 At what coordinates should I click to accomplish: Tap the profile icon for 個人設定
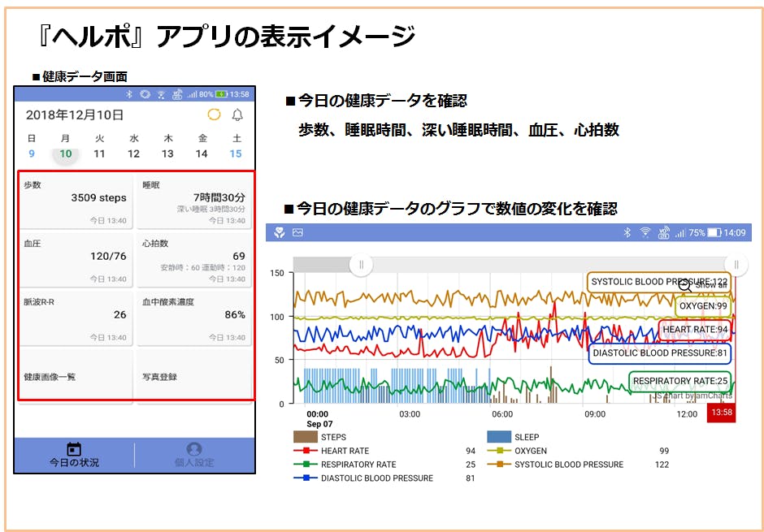pyautogui.click(x=193, y=449)
